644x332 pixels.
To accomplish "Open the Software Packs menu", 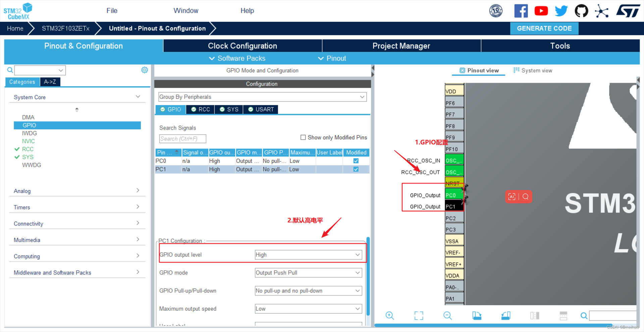I will pyautogui.click(x=237, y=58).
